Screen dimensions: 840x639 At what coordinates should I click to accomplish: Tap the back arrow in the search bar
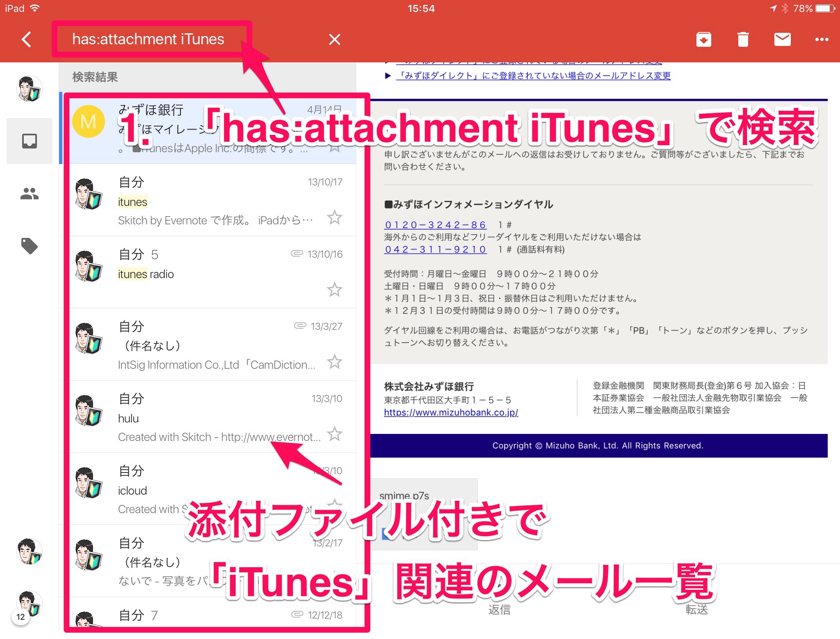[27, 40]
